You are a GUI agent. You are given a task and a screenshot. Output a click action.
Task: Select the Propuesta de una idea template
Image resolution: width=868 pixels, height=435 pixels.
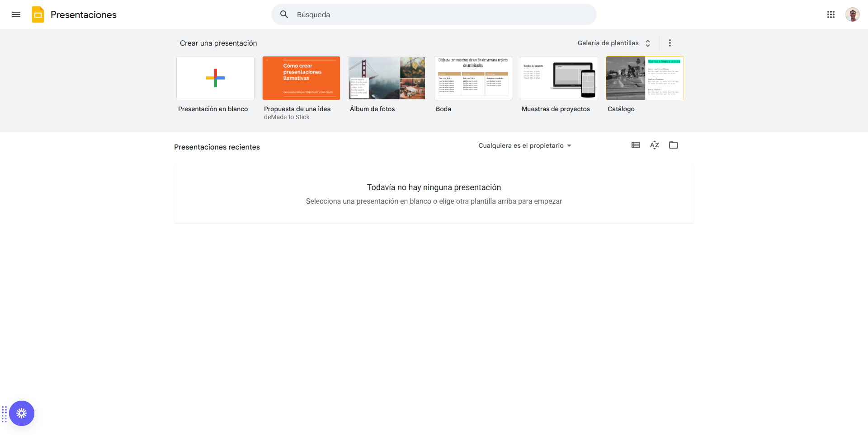[301, 78]
